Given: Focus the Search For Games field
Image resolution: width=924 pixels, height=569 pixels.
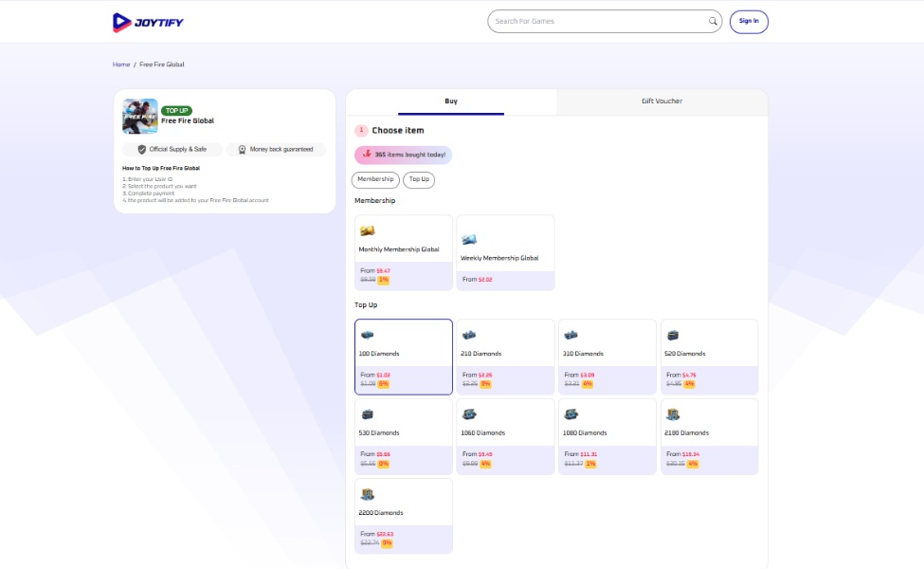Looking at the screenshot, I should pyautogui.click(x=604, y=21).
